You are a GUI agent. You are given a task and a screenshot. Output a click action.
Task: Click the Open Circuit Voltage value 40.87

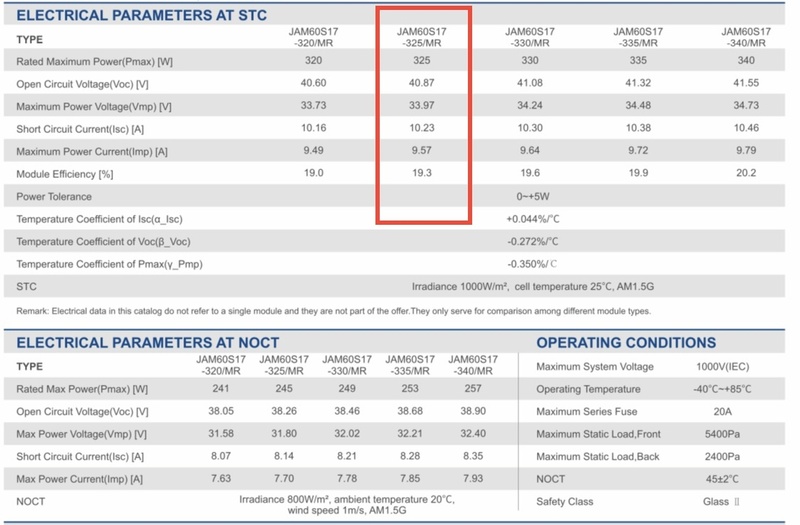[x=421, y=84]
